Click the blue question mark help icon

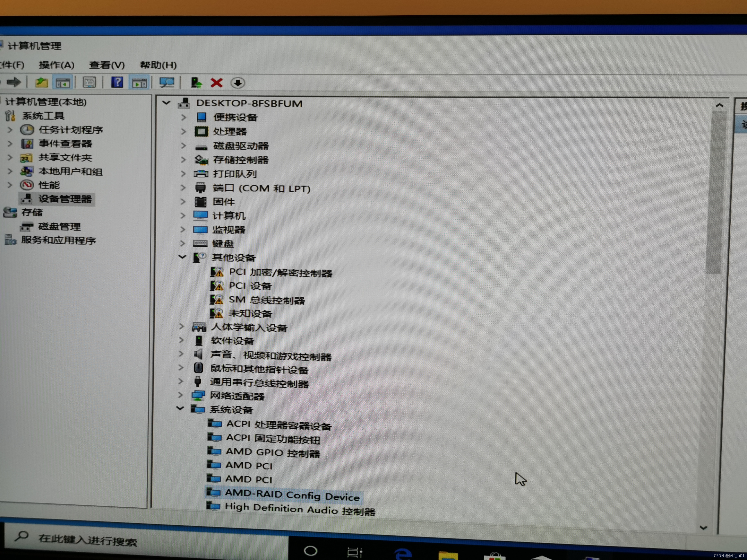coord(117,82)
